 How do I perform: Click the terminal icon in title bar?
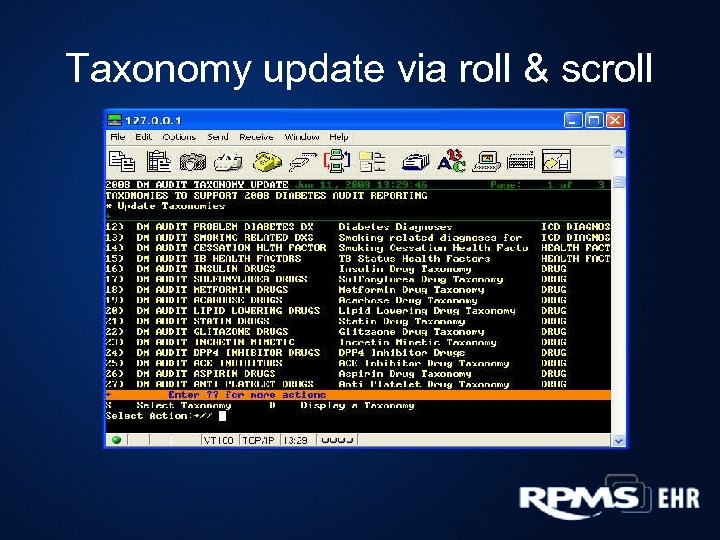tap(114, 120)
